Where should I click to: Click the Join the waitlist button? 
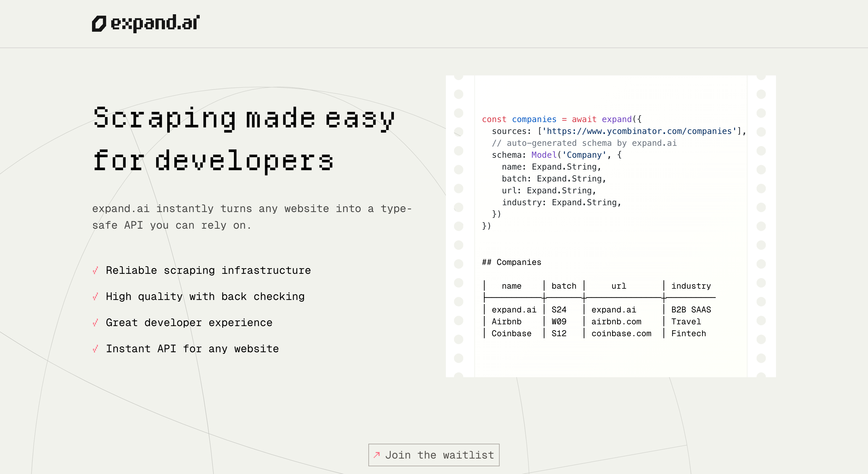point(434,455)
